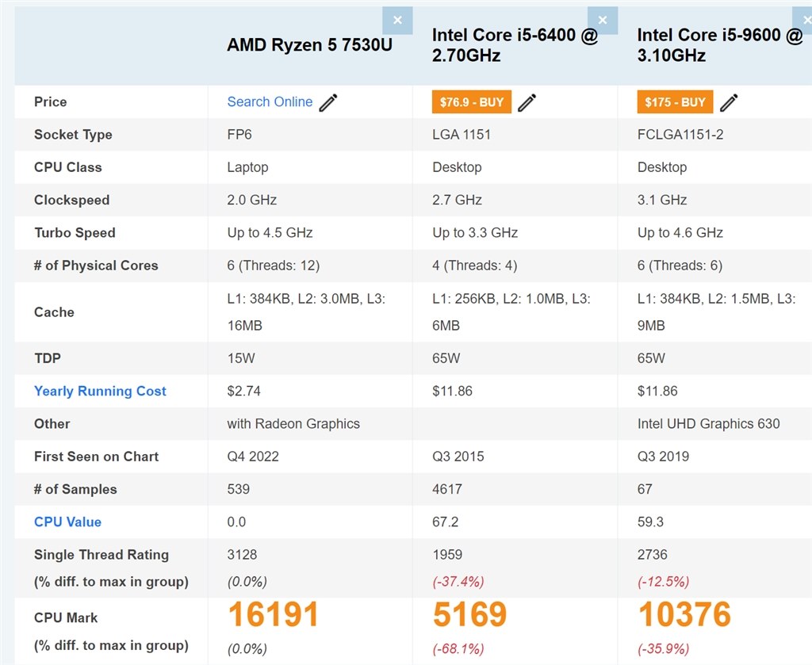Image resolution: width=812 pixels, height=665 pixels.
Task: Click the $76.9 - BUY button
Action: pyautogui.click(x=472, y=102)
